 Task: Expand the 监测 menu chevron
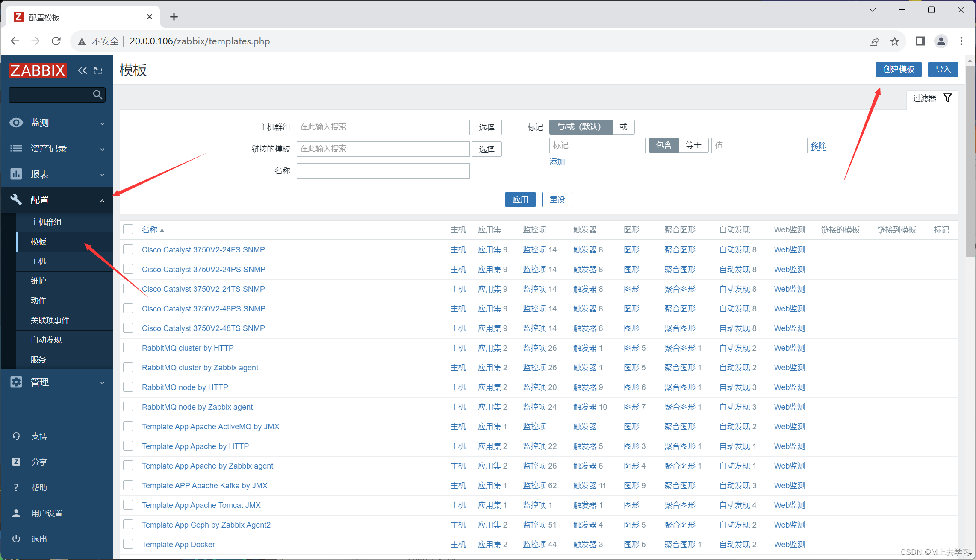click(x=102, y=123)
